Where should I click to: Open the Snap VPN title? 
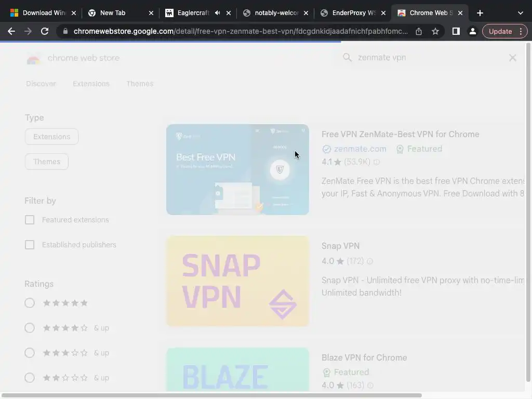[340, 246]
